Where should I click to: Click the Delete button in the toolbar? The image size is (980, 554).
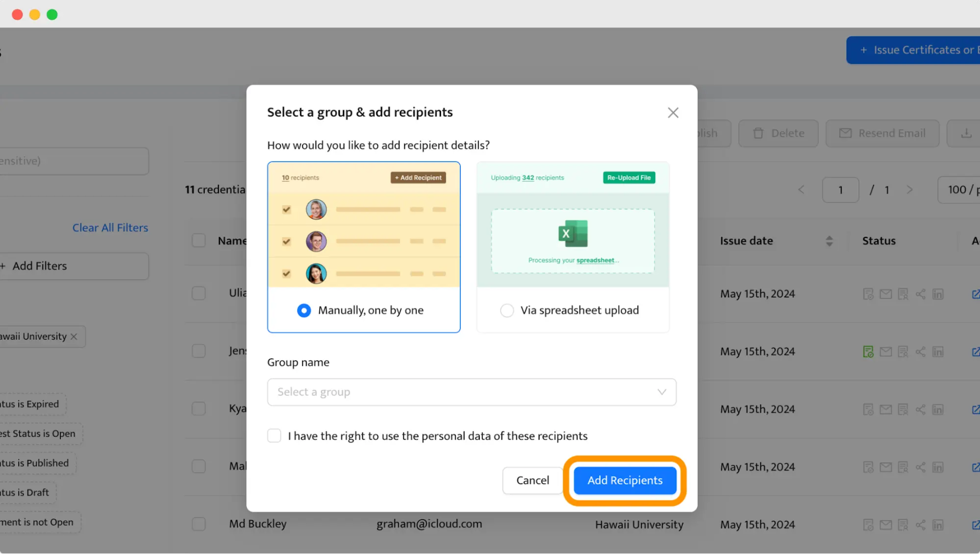pyautogui.click(x=778, y=133)
